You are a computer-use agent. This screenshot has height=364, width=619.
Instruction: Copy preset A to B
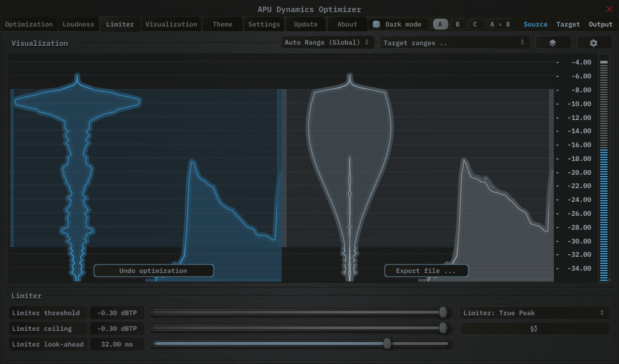coord(500,24)
